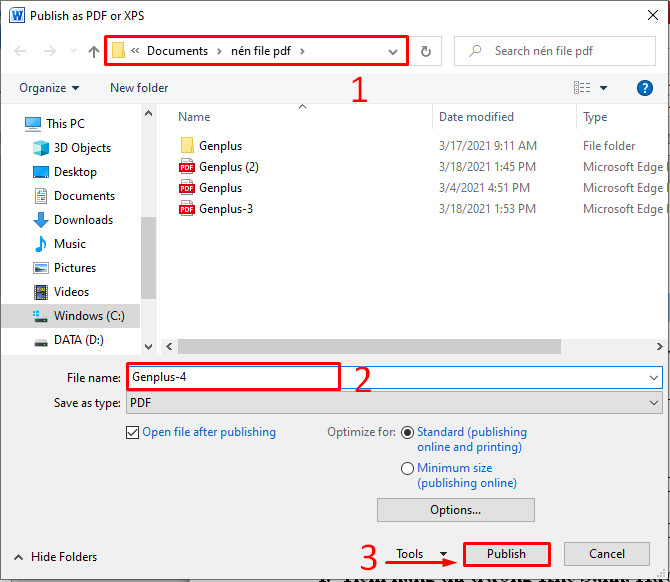
Task: Open Videos in navigation pane
Action: pyautogui.click(x=61, y=292)
